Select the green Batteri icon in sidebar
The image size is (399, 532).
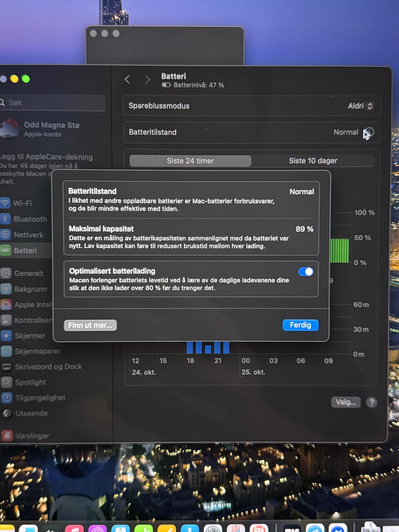click(5, 250)
